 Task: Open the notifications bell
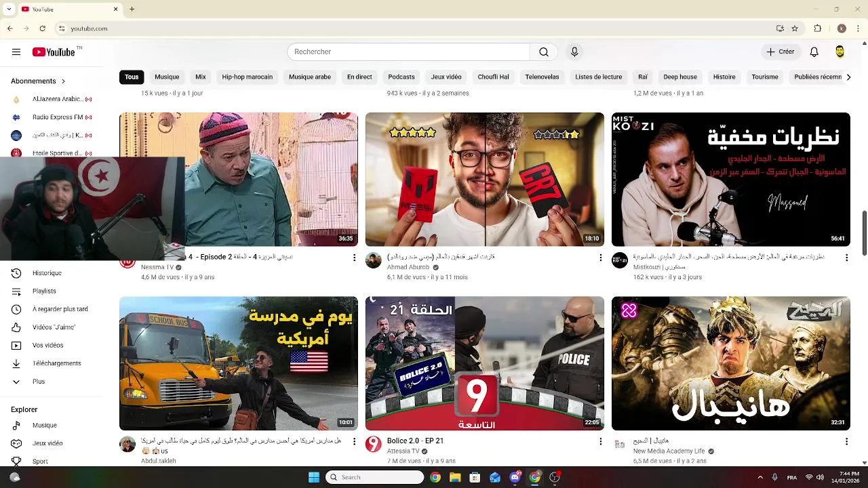(x=814, y=52)
